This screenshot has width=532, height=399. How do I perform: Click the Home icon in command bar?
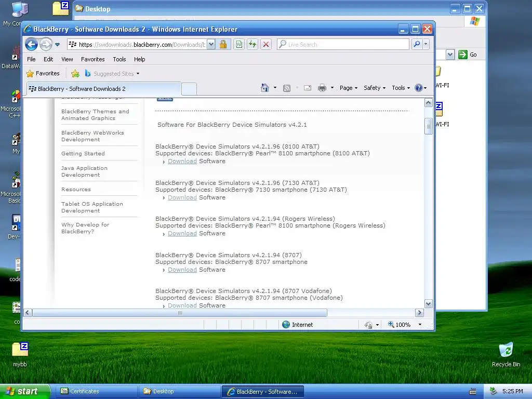click(x=264, y=88)
